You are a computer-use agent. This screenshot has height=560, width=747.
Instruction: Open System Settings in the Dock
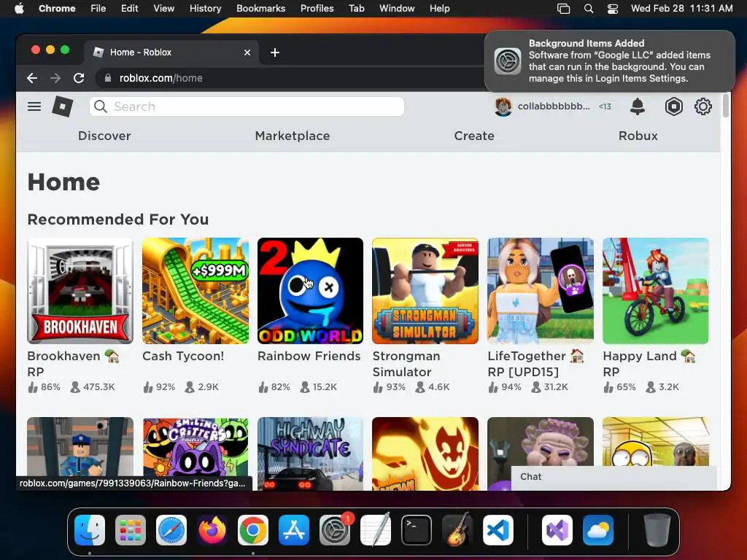pos(334,530)
